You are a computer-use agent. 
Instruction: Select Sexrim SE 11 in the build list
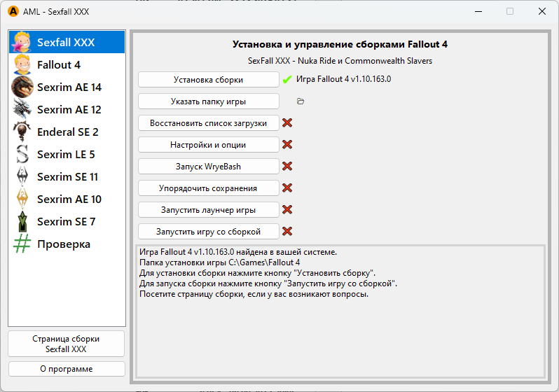[69, 177]
